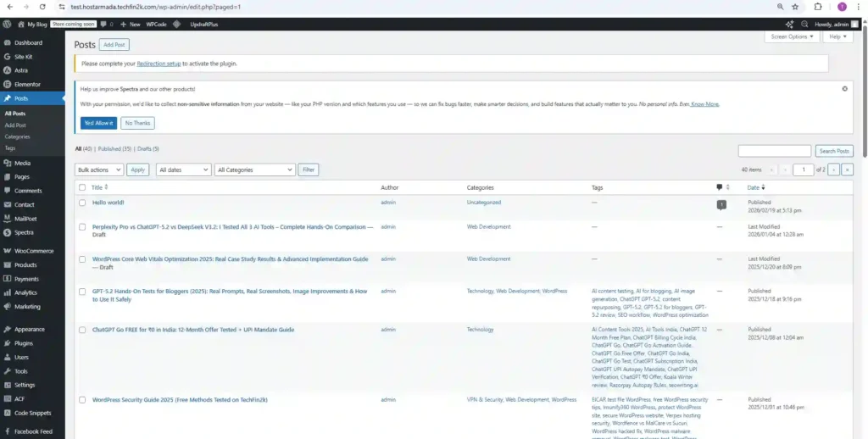This screenshot has height=439, width=868.
Task: Open the All Categories filter dropdown
Action: click(x=254, y=170)
